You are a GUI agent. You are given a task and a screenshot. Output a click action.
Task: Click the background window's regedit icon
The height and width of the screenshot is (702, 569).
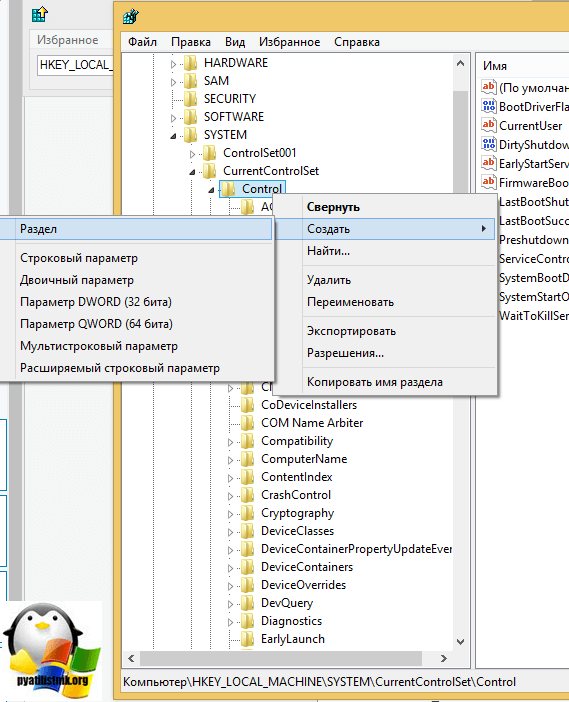(x=39, y=14)
